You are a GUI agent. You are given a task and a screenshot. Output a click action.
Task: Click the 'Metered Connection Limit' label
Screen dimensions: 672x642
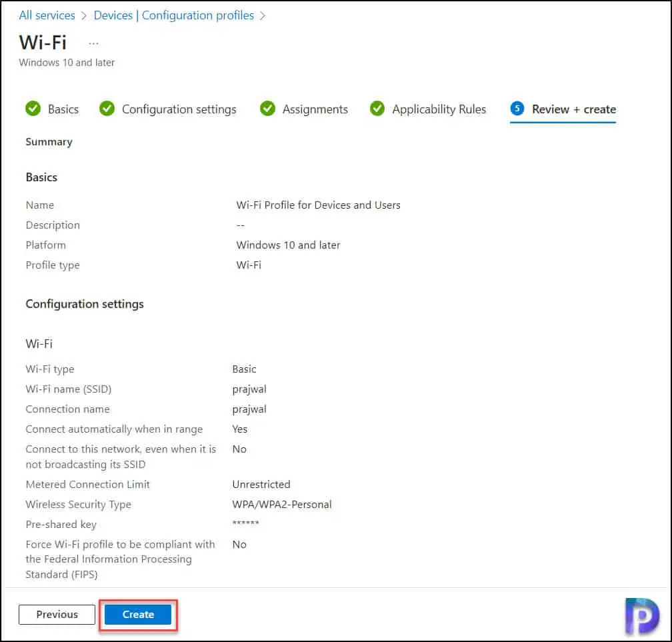[x=88, y=484]
